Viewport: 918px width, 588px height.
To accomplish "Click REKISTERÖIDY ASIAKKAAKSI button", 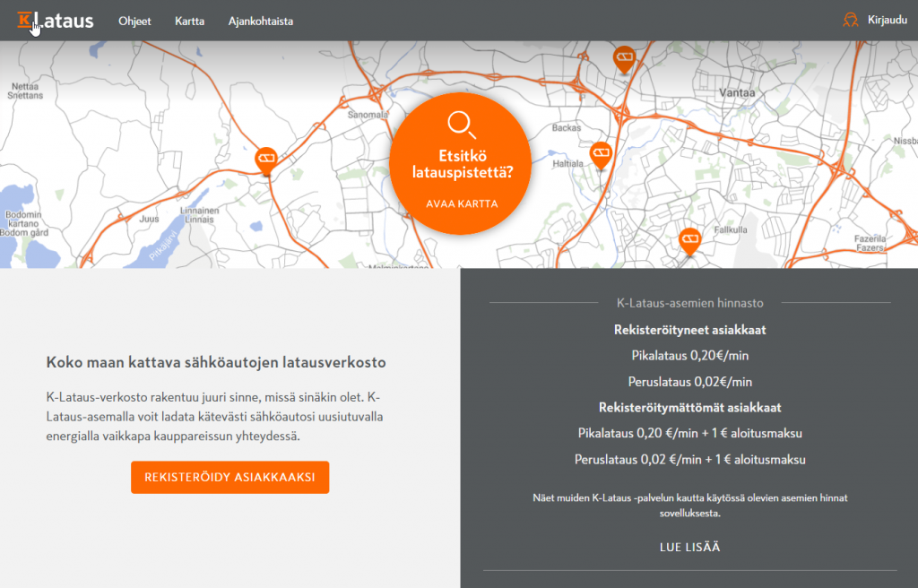I will point(230,478).
